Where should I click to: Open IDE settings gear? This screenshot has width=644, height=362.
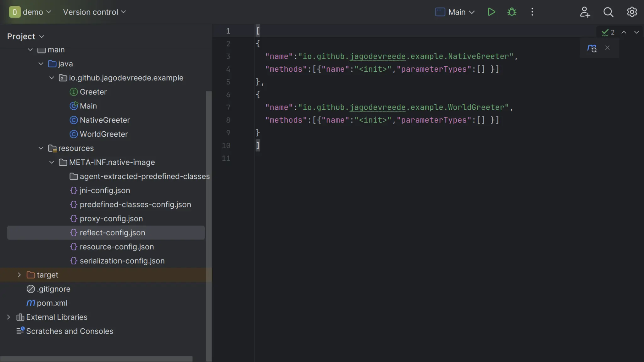[x=632, y=12]
